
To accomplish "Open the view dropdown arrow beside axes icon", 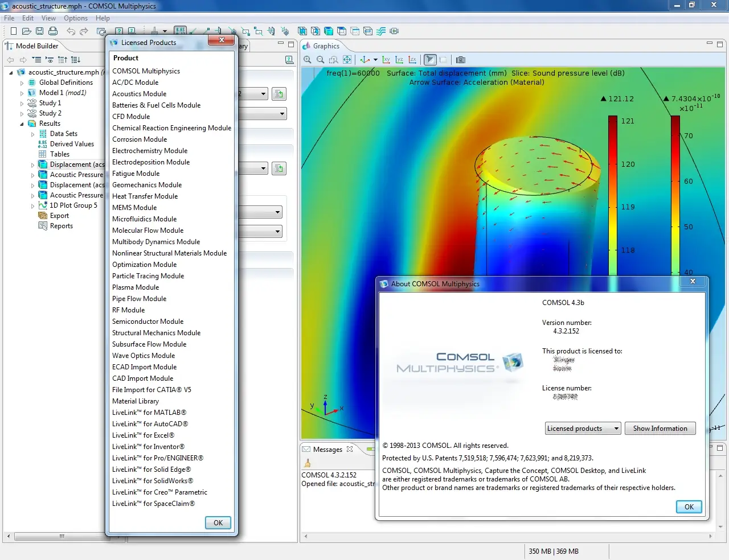I will coord(375,60).
